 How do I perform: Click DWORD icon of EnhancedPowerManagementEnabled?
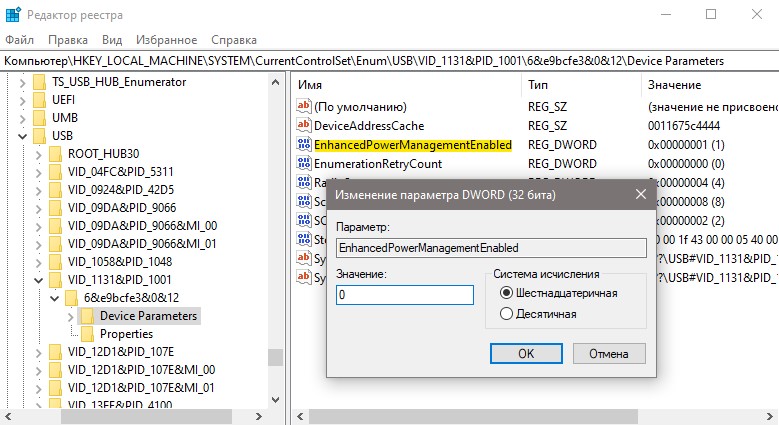(x=304, y=144)
